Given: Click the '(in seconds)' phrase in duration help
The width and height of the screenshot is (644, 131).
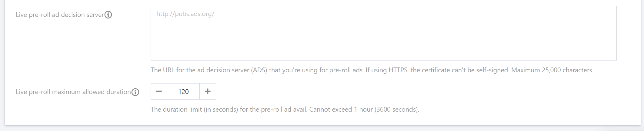Looking at the screenshot, I should 221,110.
